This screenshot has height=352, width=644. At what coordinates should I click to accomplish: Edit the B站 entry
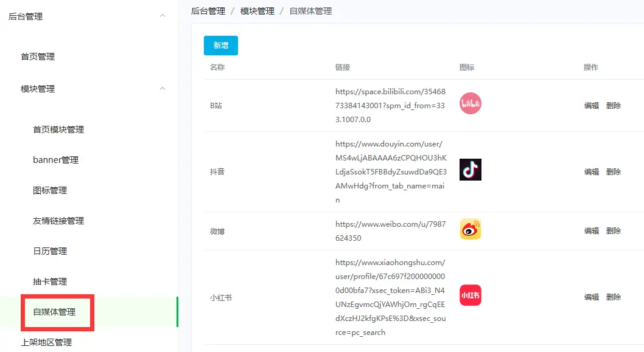point(591,105)
